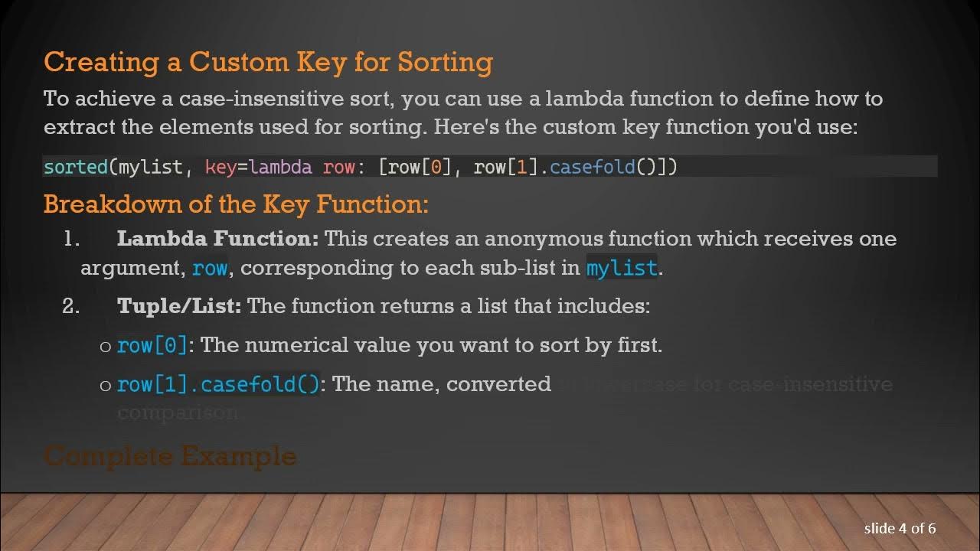Click the list number "2." marker

click(71, 306)
